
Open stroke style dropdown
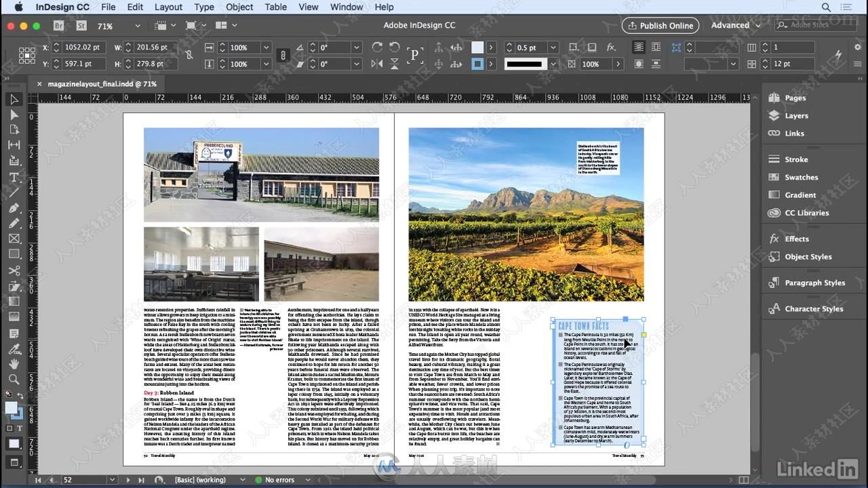[553, 64]
